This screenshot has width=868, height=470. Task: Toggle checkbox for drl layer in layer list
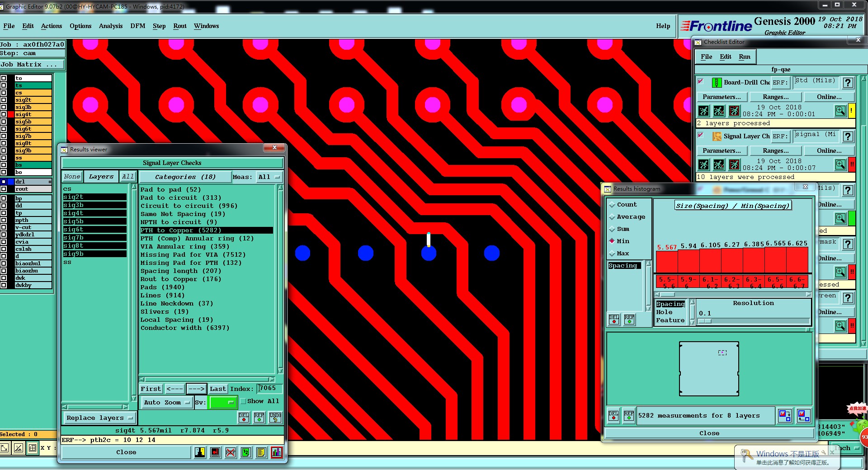tap(4, 182)
